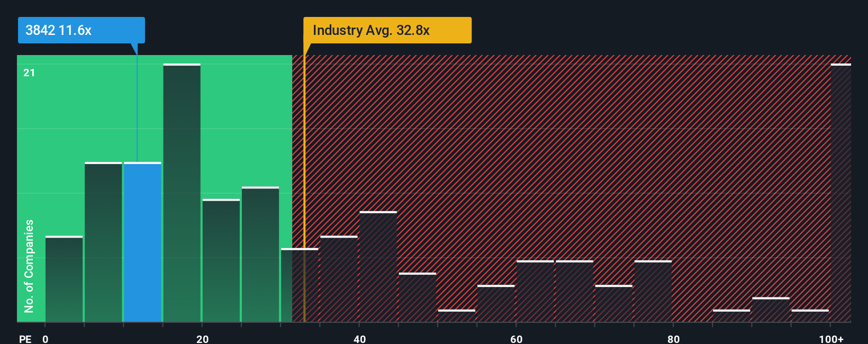Click the x-axis label '40'
The width and height of the screenshot is (868, 344).
coord(359,339)
